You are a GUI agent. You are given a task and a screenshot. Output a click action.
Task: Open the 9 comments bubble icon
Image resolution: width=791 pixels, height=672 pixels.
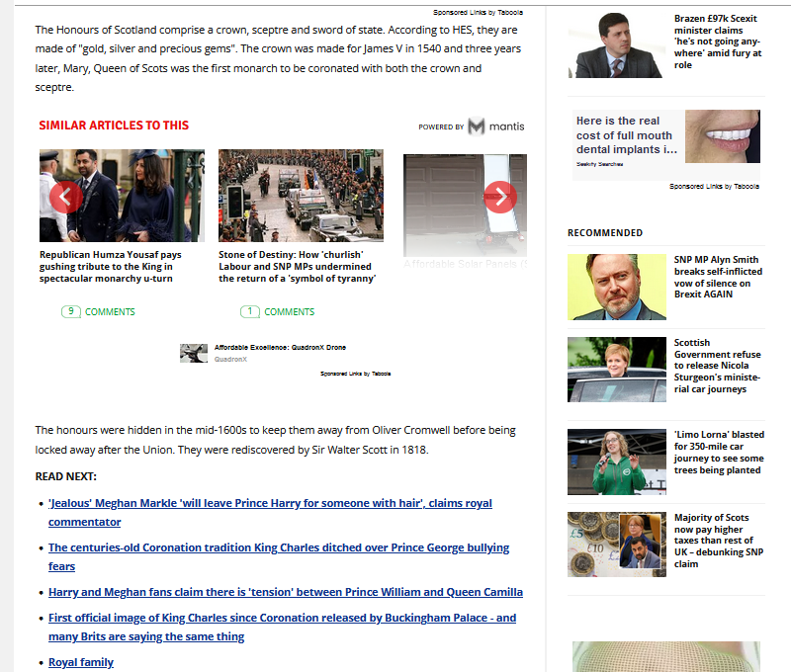coord(70,311)
